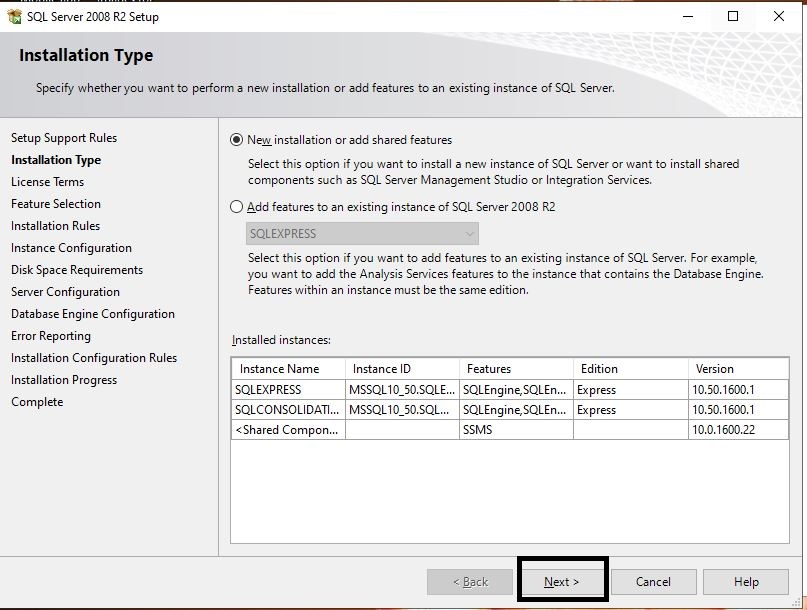Minimize the SQL Server 2008 R2 Setup window
807x610 pixels.
[688, 16]
